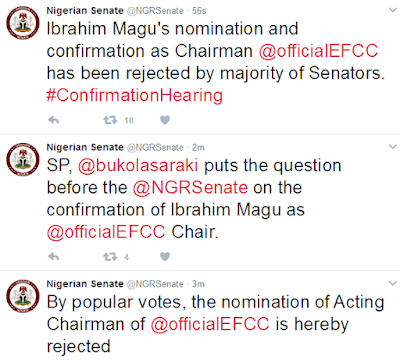Screen dimensions: 400x360
Task: Open the 2m timestamp of second tweet
Action: [198, 147]
